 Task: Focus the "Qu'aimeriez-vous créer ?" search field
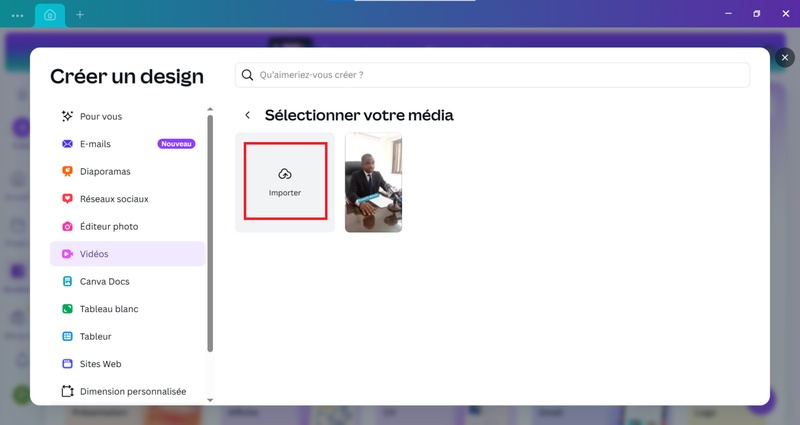click(492, 75)
